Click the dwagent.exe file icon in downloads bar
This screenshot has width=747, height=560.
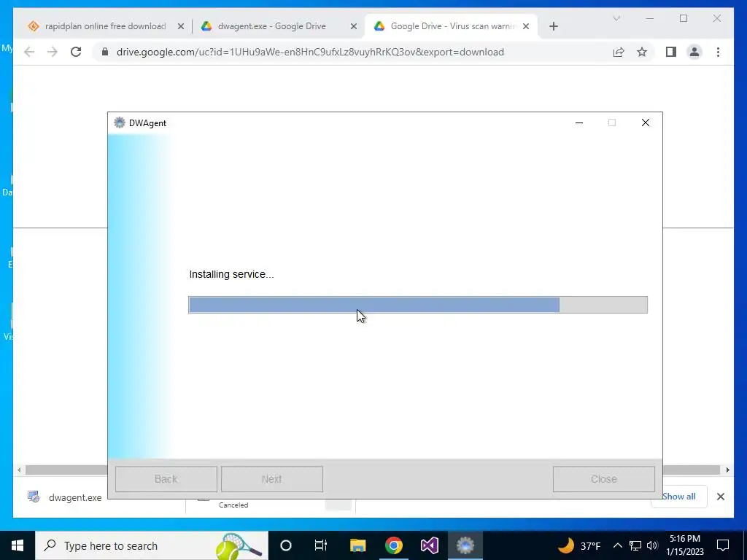[34, 497]
